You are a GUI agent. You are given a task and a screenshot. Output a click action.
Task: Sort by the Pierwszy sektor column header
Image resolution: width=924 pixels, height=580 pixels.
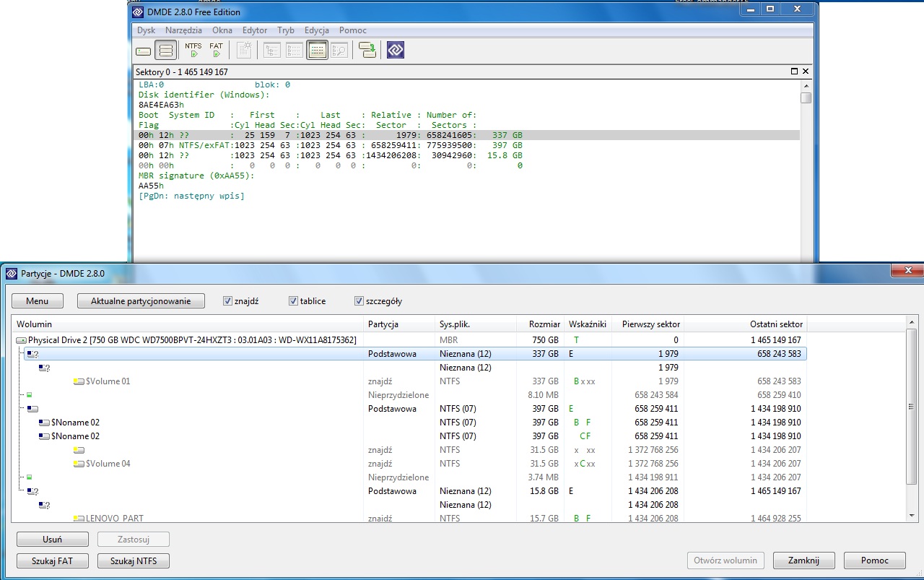point(648,324)
